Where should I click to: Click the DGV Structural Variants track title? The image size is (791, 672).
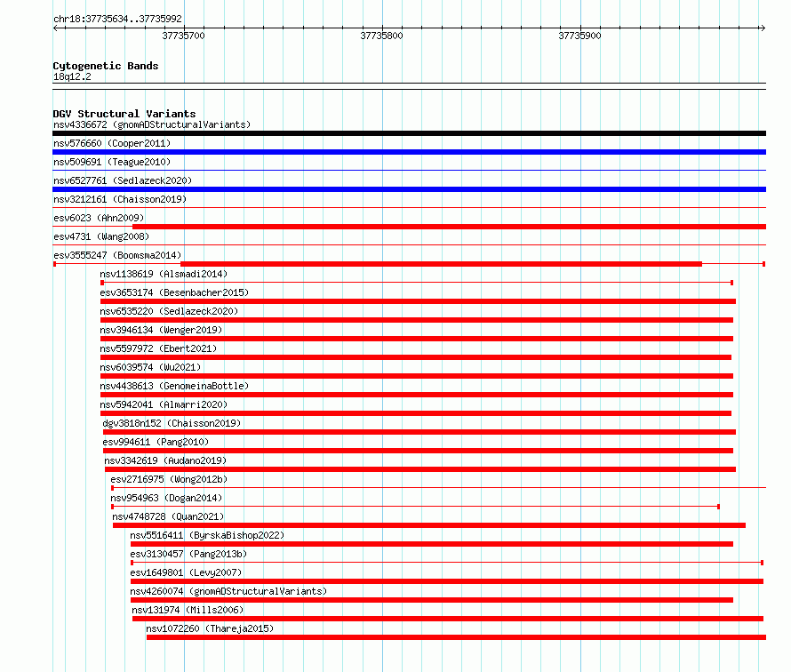tap(124, 114)
